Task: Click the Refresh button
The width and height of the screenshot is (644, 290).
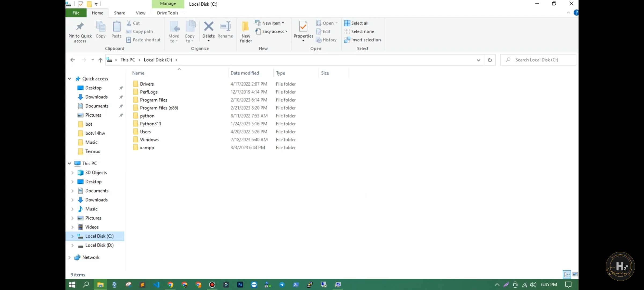Action: tap(490, 60)
